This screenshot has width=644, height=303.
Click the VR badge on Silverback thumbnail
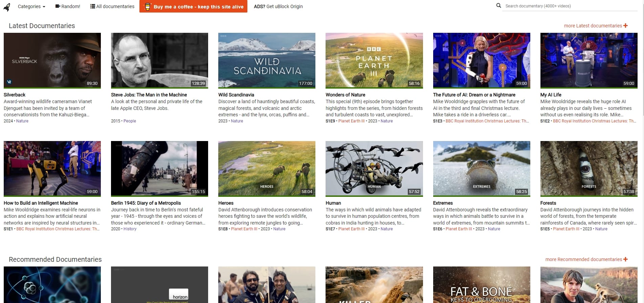tap(9, 82)
